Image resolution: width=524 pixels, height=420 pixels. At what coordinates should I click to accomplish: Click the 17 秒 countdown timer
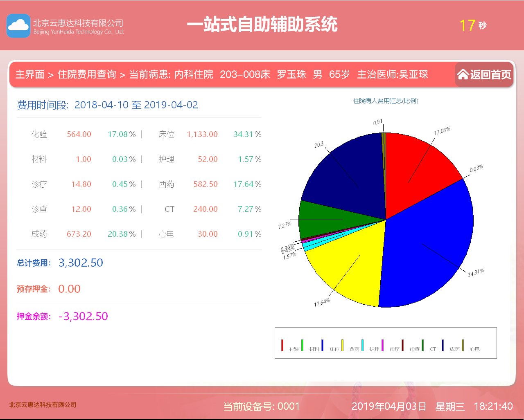pyautogui.click(x=473, y=25)
